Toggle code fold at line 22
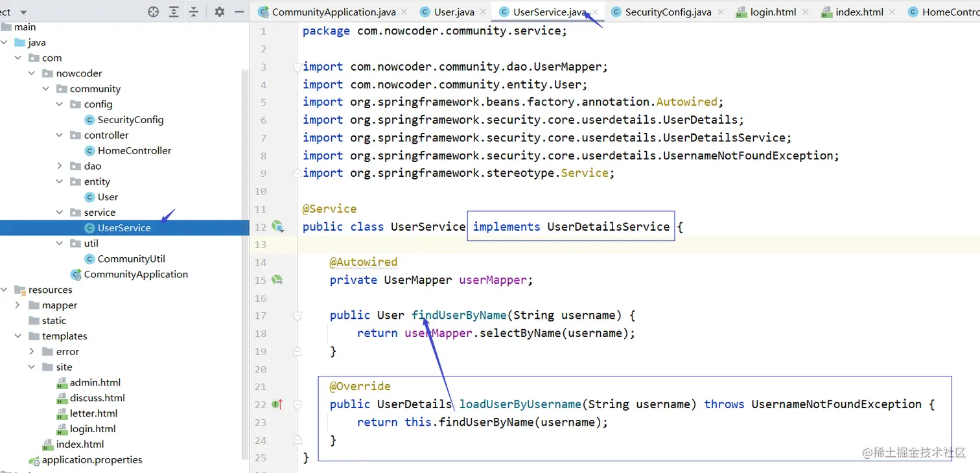 pos(297,404)
